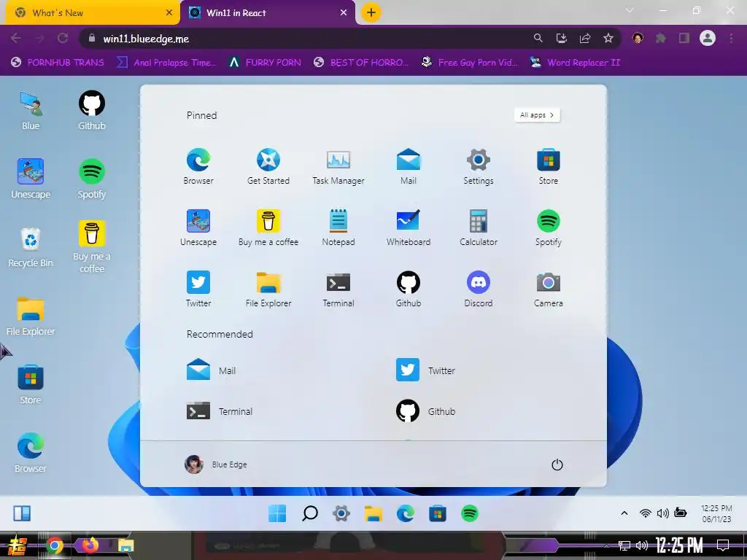Open the pinned Store app
Screen dimensions: 747x560
coord(549,166)
